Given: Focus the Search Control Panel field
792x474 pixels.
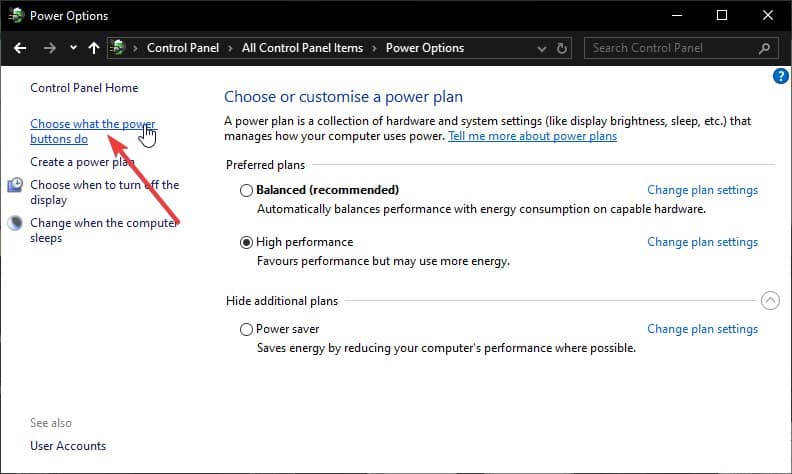Looking at the screenshot, I should [672, 48].
